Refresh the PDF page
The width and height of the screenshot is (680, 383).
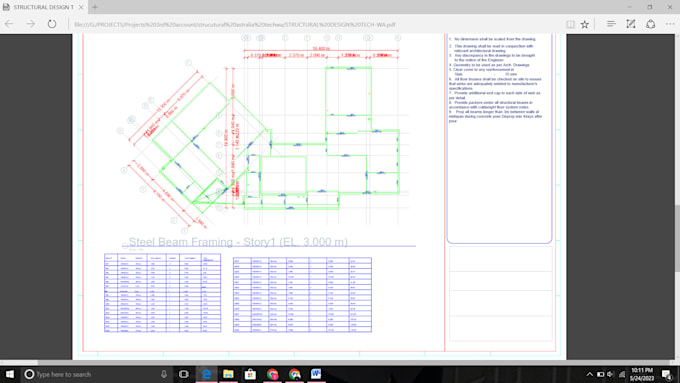[52, 24]
